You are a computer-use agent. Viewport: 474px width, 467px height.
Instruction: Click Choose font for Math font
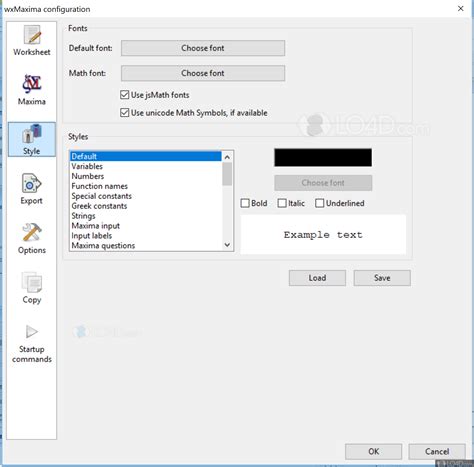(203, 73)
